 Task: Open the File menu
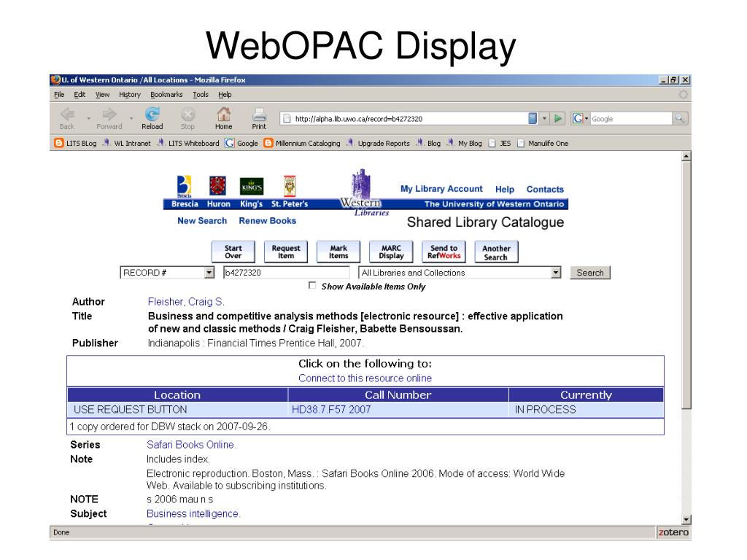59,94
